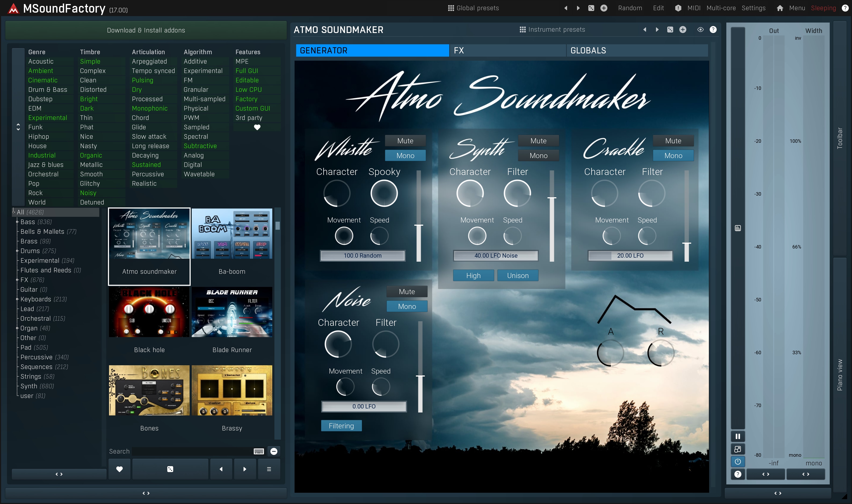Click the heart favorites button below Search

119,469
